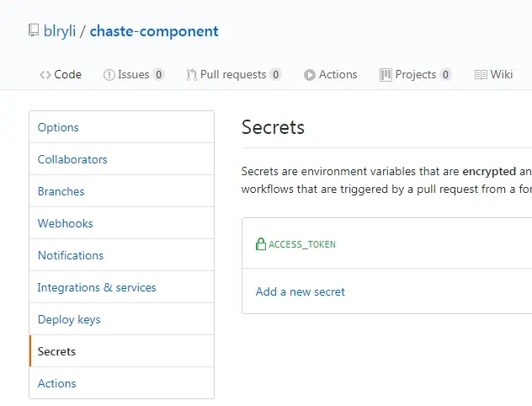This screenshot has width=532, height=406.
Task: Click the Wiki book icon
Action: (x=481, y=75)
